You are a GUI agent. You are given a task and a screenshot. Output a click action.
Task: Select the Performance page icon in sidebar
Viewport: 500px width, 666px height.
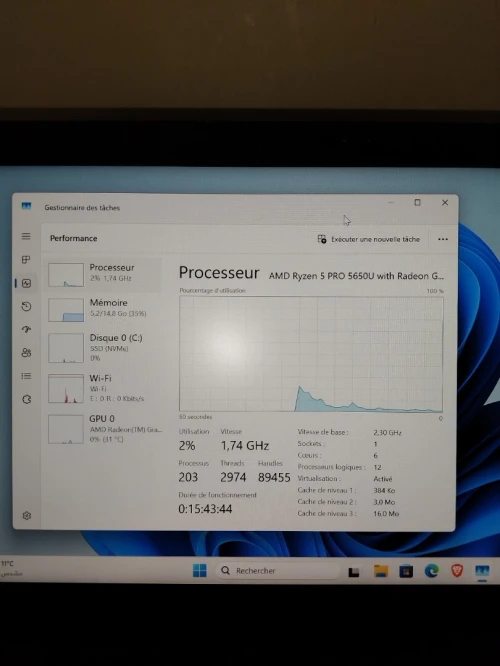26,283
